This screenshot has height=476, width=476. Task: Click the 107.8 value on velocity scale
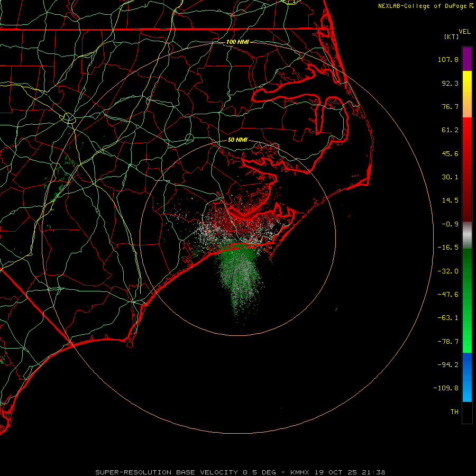point(448,59)
